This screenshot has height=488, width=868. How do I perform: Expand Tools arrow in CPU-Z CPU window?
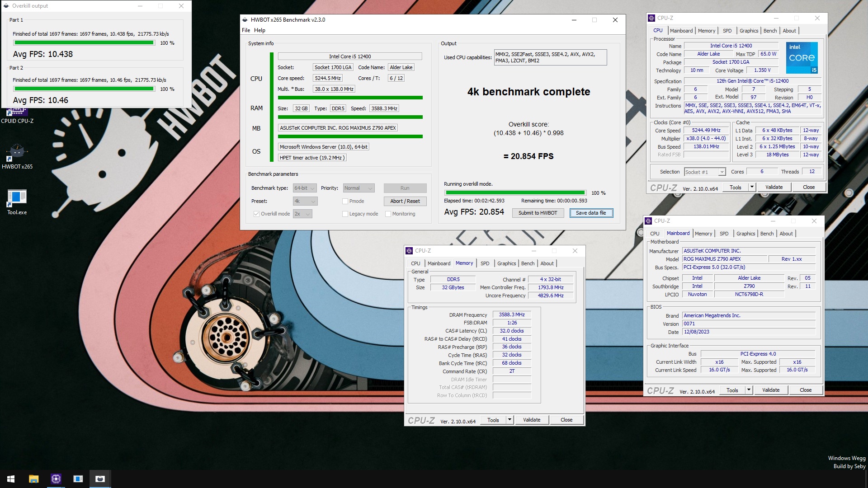coord(752,187)
